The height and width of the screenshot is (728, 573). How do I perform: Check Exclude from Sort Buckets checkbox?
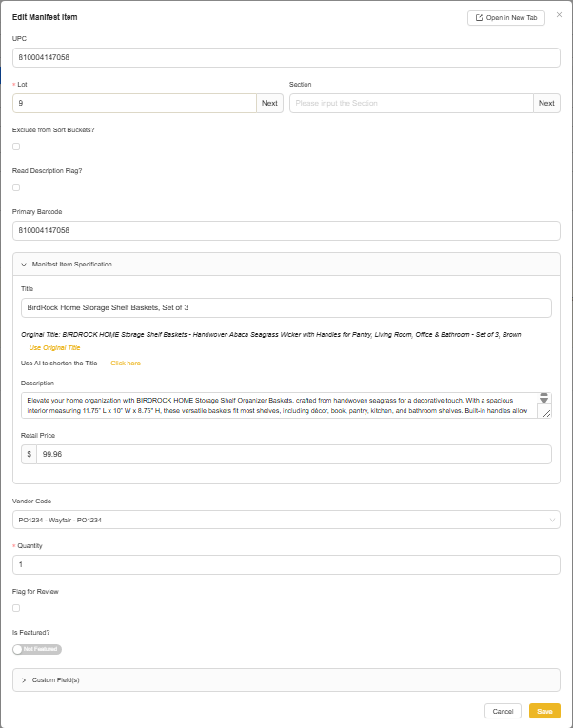pyautogui.click(x=16, y=147)
